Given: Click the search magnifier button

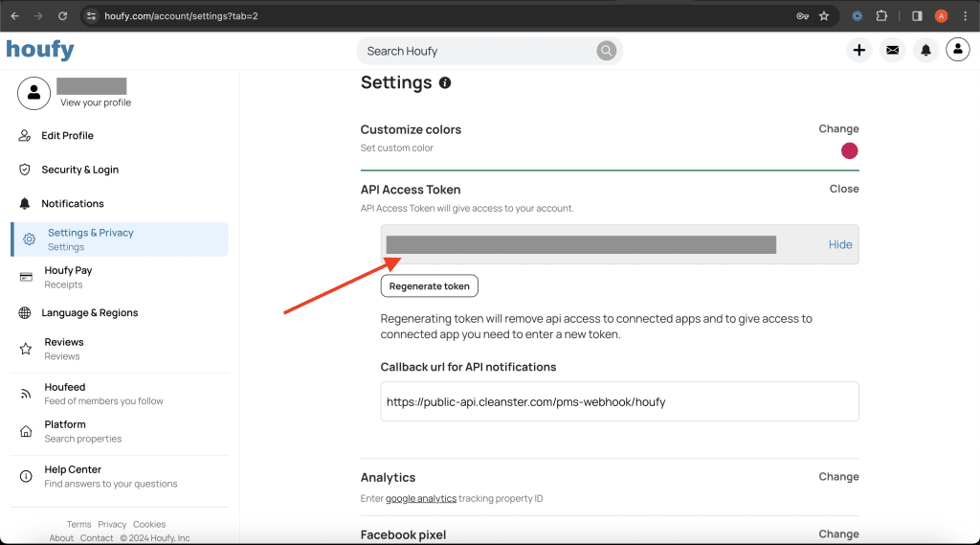Looking at the screenshot, I should pyautogui.click(x=606, y=51).
